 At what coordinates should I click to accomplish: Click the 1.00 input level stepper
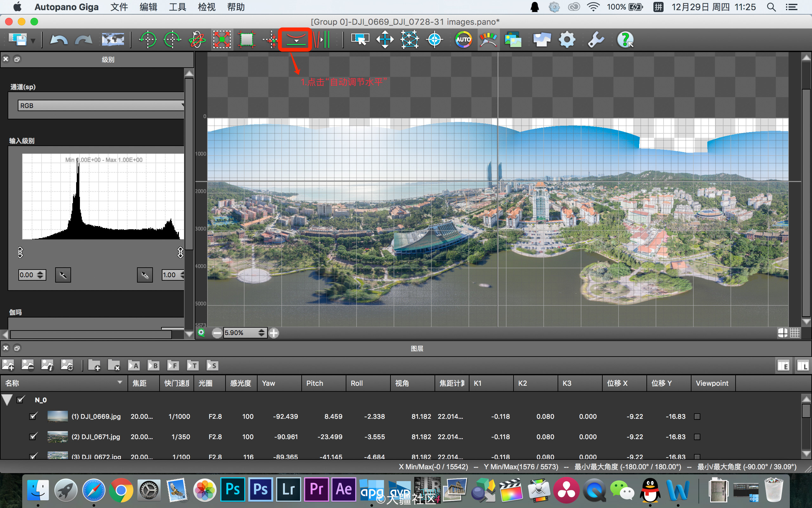coord(182,275)
